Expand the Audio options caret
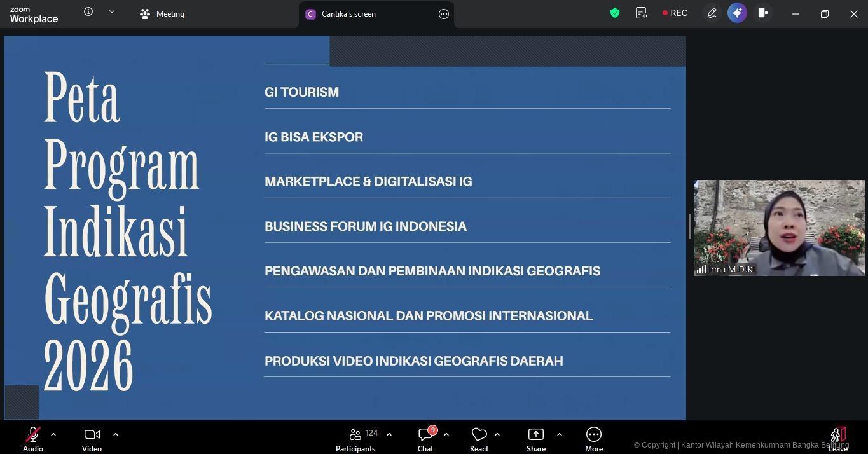Screen dimensions: 868x454 click(53, 434)
